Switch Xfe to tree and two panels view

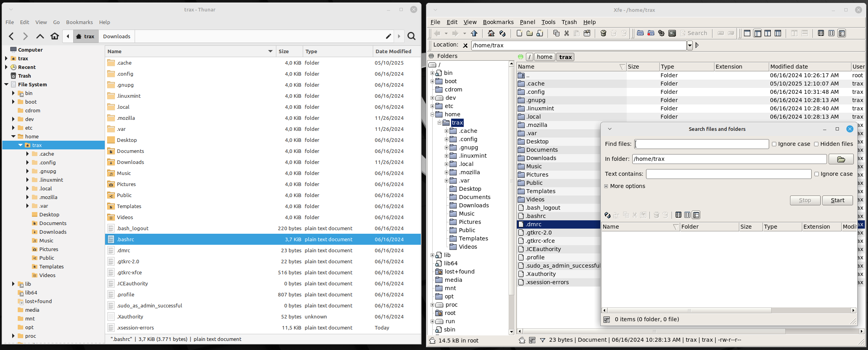pyautogui.click(x=778, y=34)
